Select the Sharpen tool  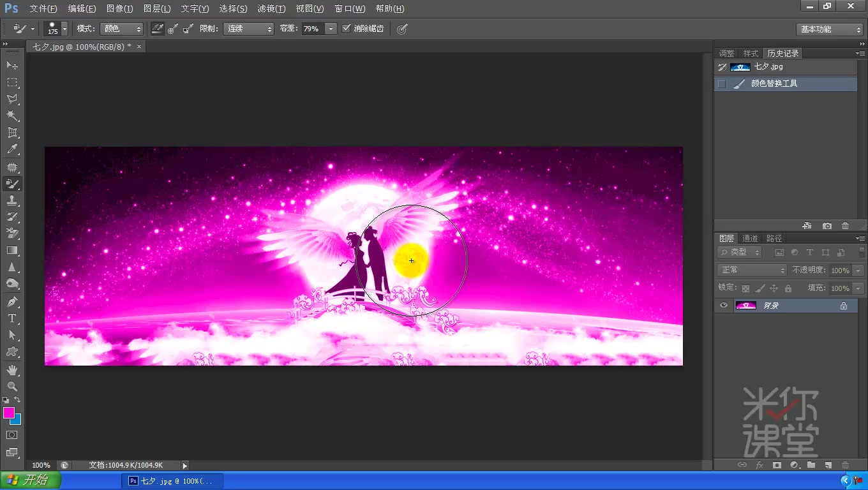[x=12, y=267]
